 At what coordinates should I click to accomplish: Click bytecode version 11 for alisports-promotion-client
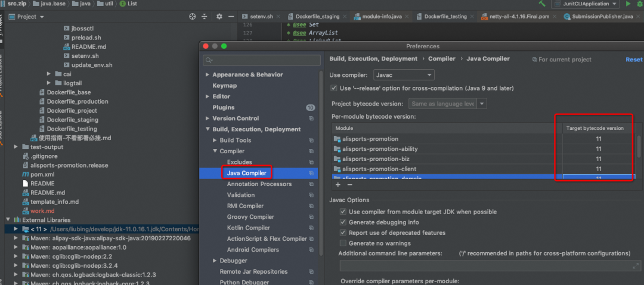coord(599,169)
